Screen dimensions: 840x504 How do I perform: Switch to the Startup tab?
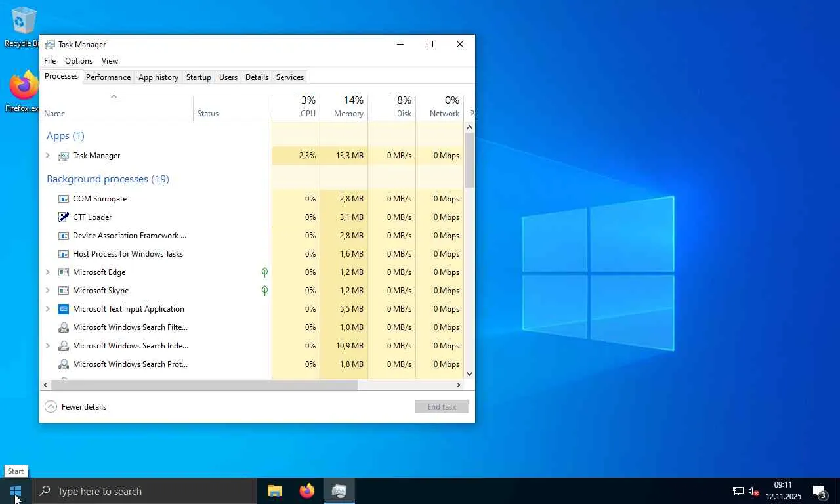199,77
